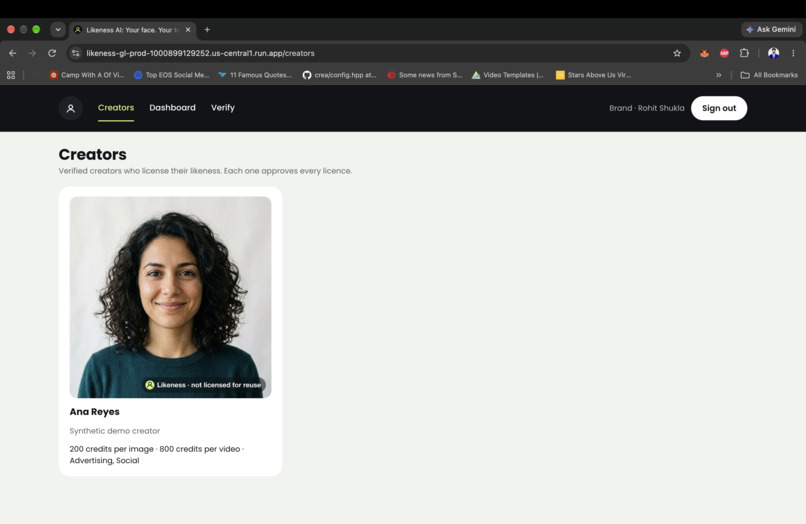Open Top EOS Social Me... bookmark
The image size is (806, 524).
tap(171, 75)
